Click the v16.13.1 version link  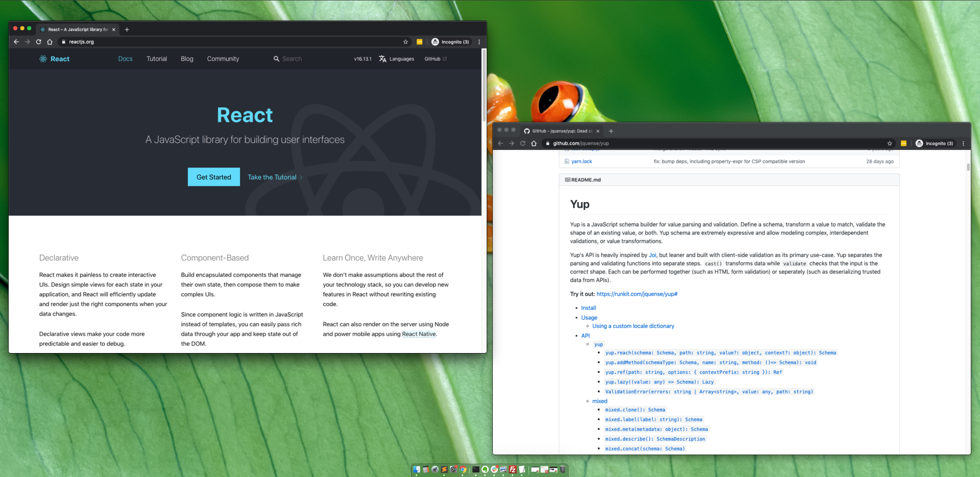tap(363, 59)
